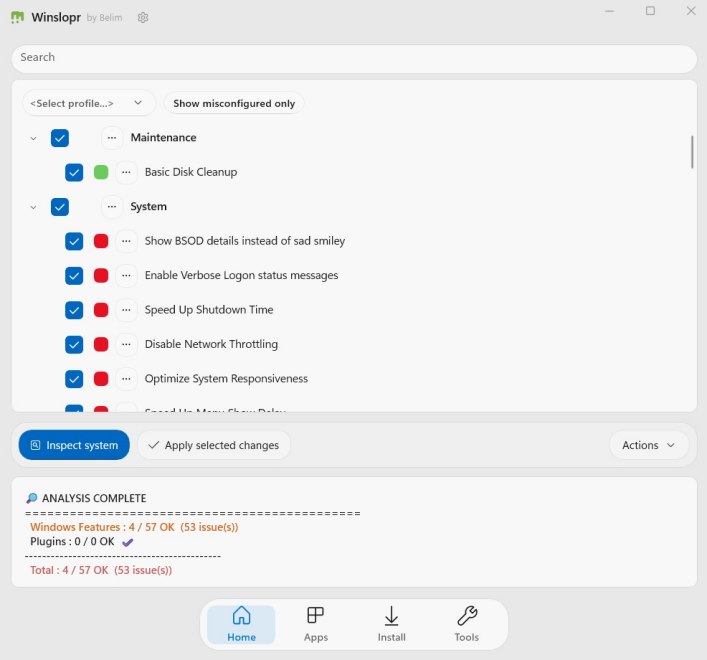The height and width of the screenshot is (660, 707).
Task: Click into the Search field
Action: pyautogui.click(x=353, y=58)
